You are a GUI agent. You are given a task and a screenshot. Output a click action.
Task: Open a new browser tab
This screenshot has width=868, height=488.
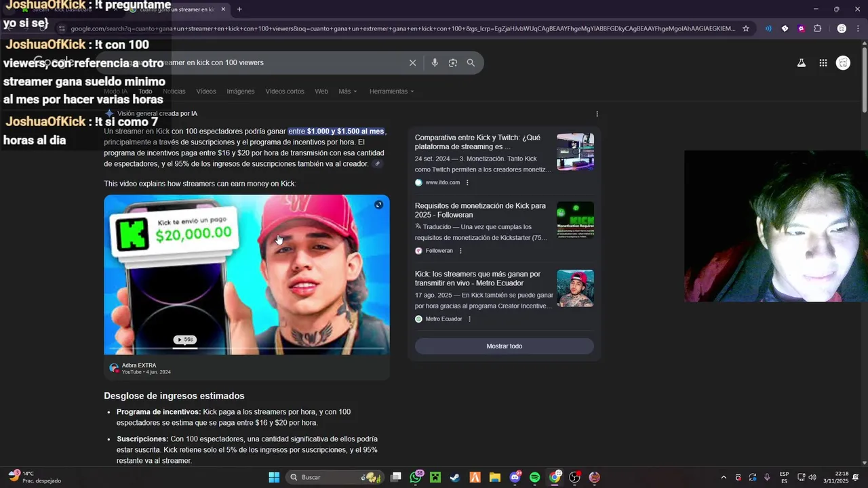pyautogui.click(x=239, y=9)
